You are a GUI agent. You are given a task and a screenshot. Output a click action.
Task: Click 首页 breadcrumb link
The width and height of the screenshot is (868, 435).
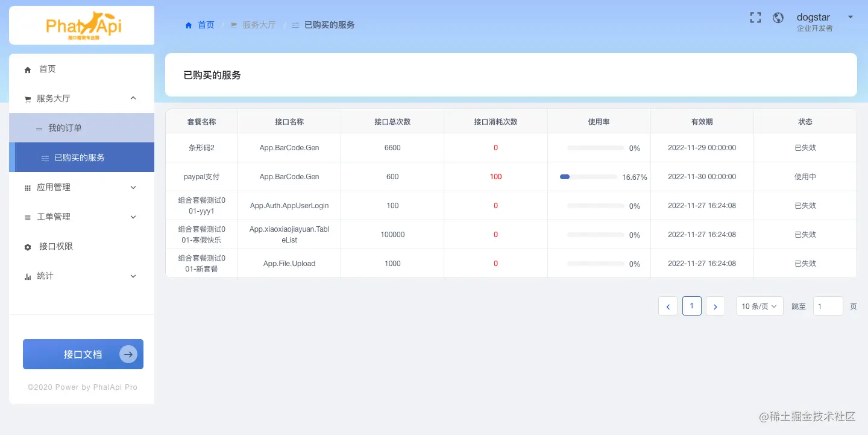coord(206,25)
